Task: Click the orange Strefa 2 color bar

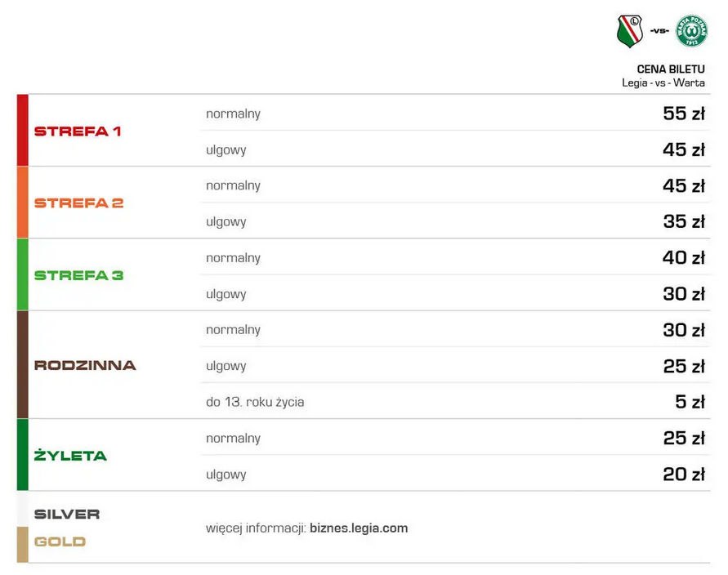Action: (22, 203)
